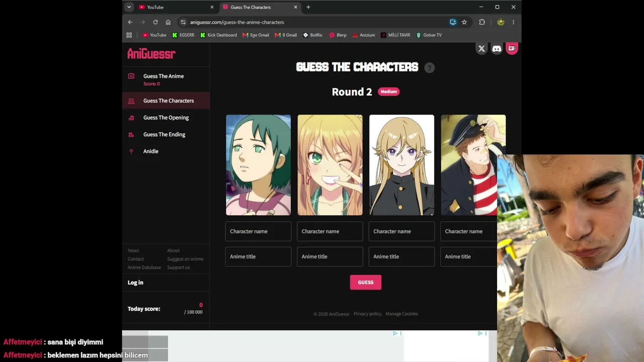This screenshot has height=362, width=644.
Task: Click the AniGuessr logo
Action: pos(151,54)
